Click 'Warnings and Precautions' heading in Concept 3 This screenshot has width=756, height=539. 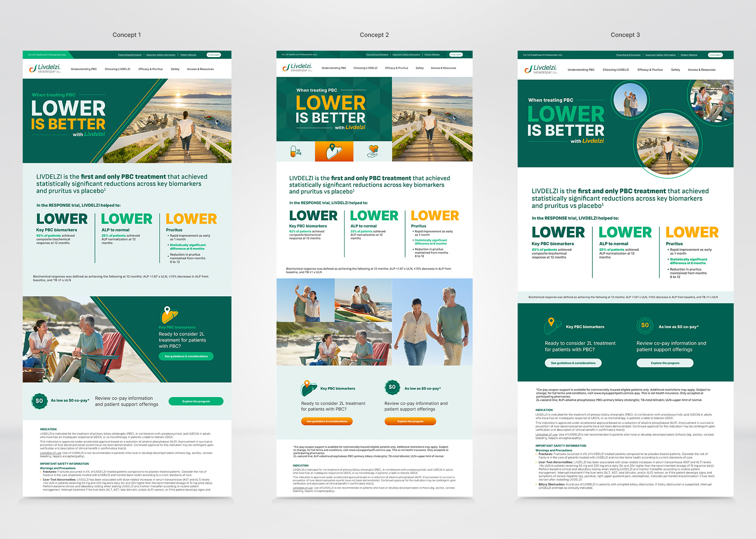point(554,450)
